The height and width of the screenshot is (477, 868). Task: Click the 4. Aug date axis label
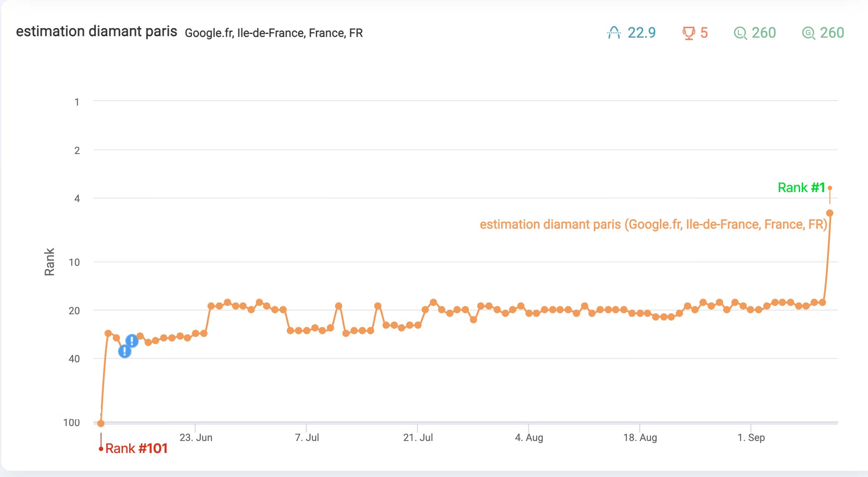529,438
